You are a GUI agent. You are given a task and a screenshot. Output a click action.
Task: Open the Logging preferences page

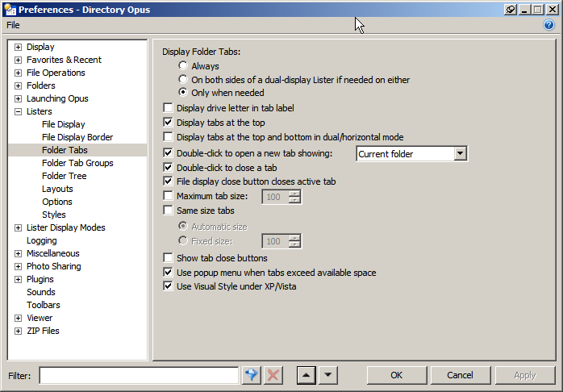[x=42, y=240]
